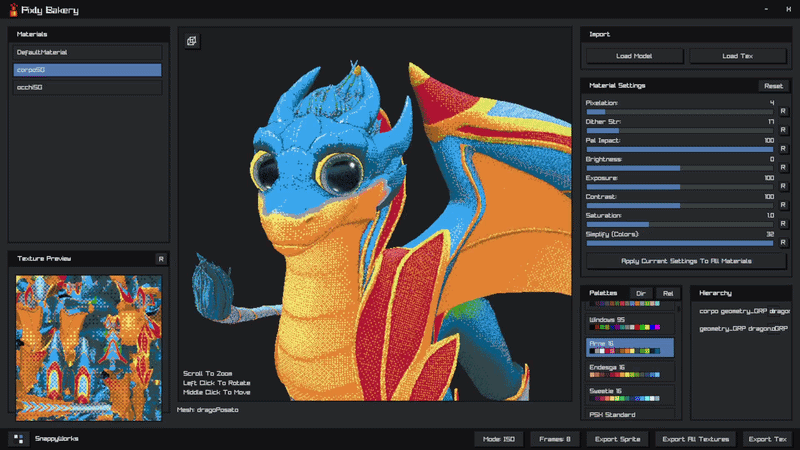Reset Brightness with its R button

coord(783,168)
